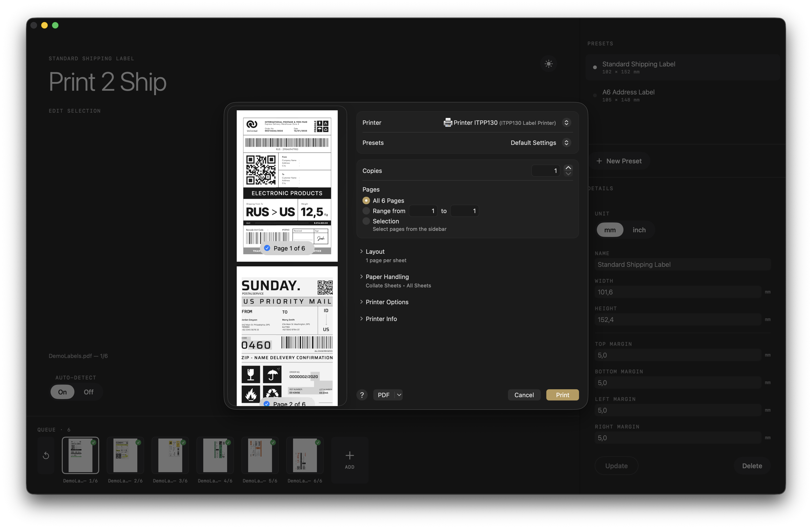
Task: Select the Selection pages radio button
Action: [x=366, y=221]
